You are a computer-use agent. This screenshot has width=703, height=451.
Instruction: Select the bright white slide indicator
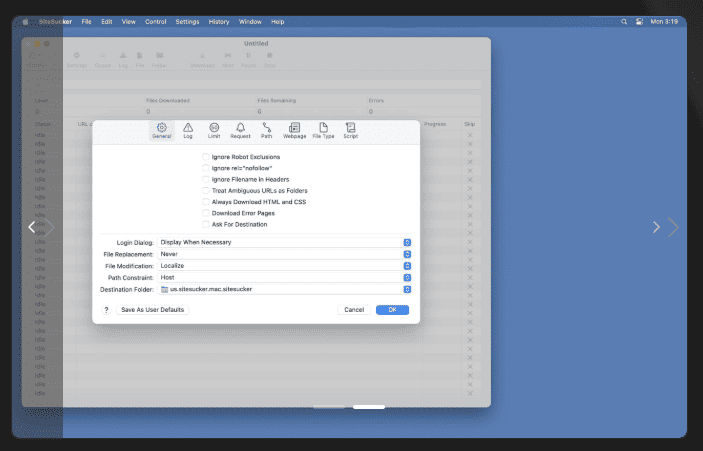369,407
